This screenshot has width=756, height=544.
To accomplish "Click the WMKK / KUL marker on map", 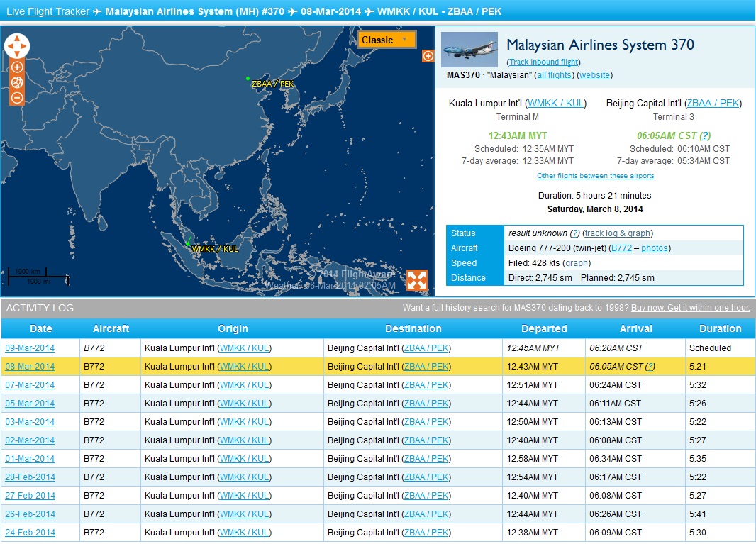I will (188, 243).
